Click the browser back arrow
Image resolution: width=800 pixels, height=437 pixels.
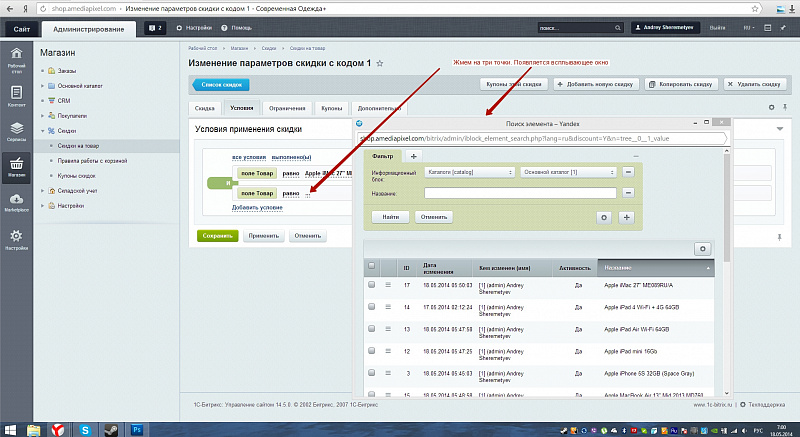(x=10, y=9)
